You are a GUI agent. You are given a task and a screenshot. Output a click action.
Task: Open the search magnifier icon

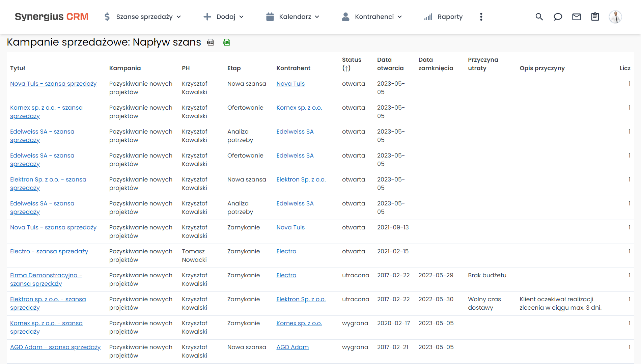click(539, 17)
